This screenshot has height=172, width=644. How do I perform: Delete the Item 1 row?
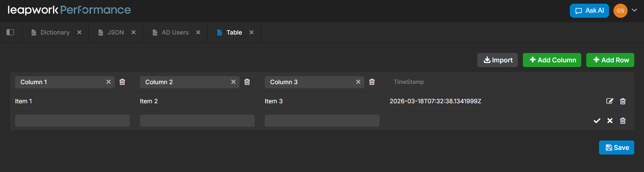pyautogui.click(x=623, y=101)
